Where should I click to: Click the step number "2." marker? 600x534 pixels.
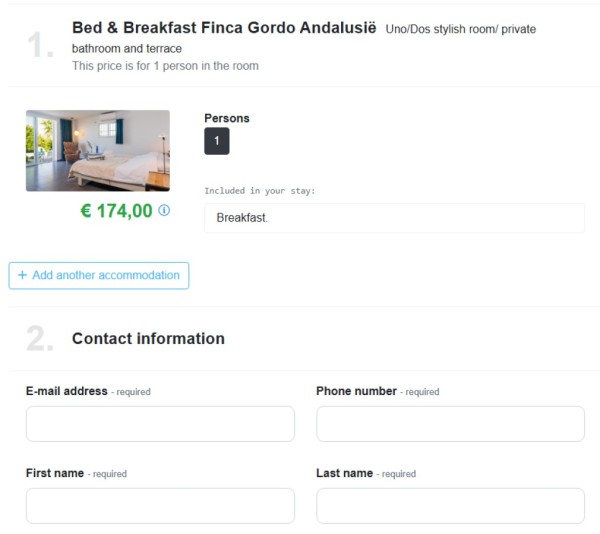(40, 340)
